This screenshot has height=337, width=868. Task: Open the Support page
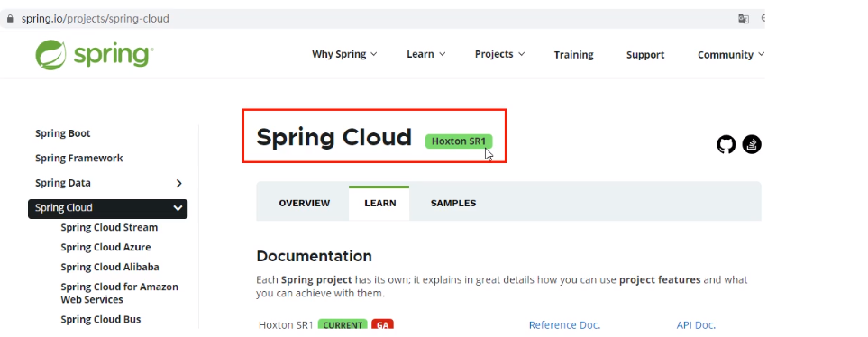[645, 55]
